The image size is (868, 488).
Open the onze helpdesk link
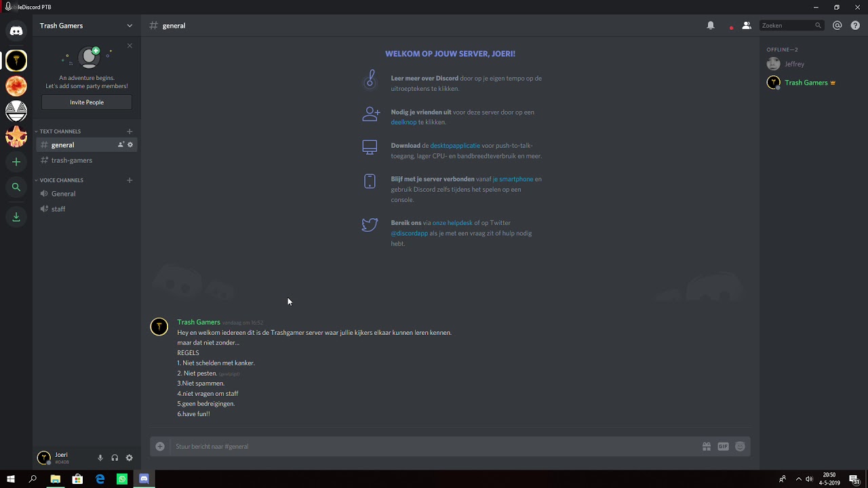452,223
